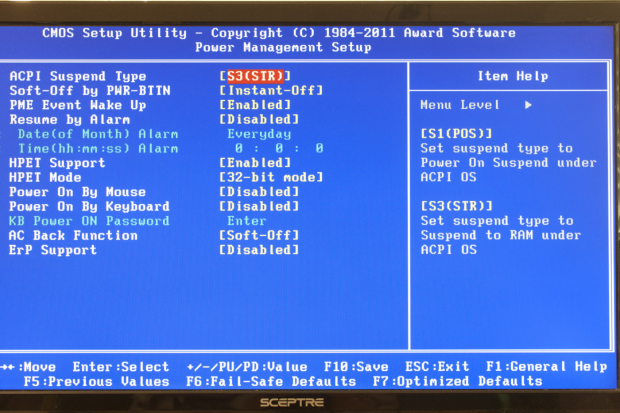Click the Power On By Mouse label
This screenshot has height=413, width=620.
pos(78,192)
